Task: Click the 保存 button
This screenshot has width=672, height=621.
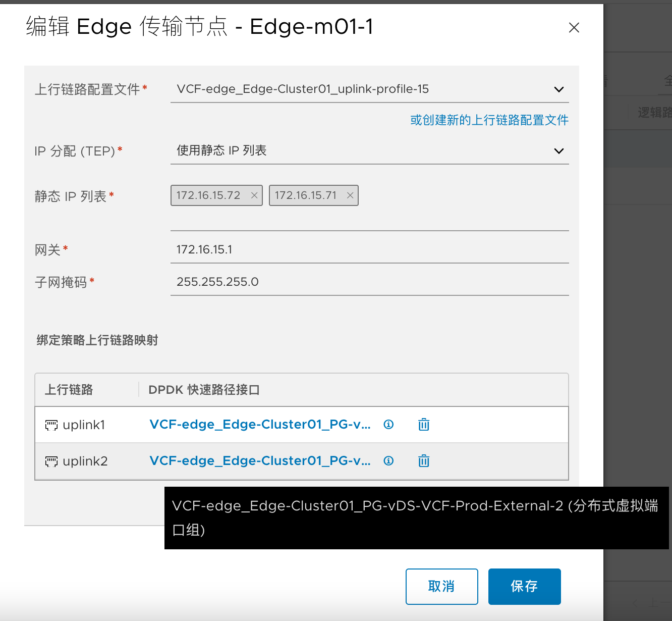Action: [x=525, y=587]
